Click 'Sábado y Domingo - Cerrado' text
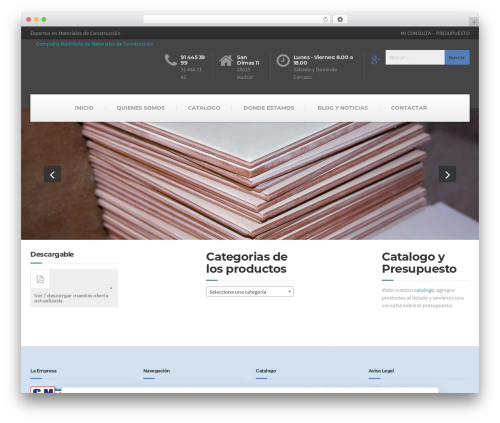500x423 pixels. pyautogui.click(x=317, y=73)
